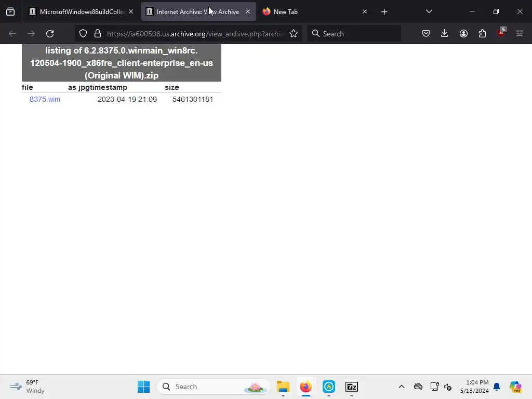Open the Downloads panel
The image size is (532, 399).
pyautogui.click(x=445, y=34)
